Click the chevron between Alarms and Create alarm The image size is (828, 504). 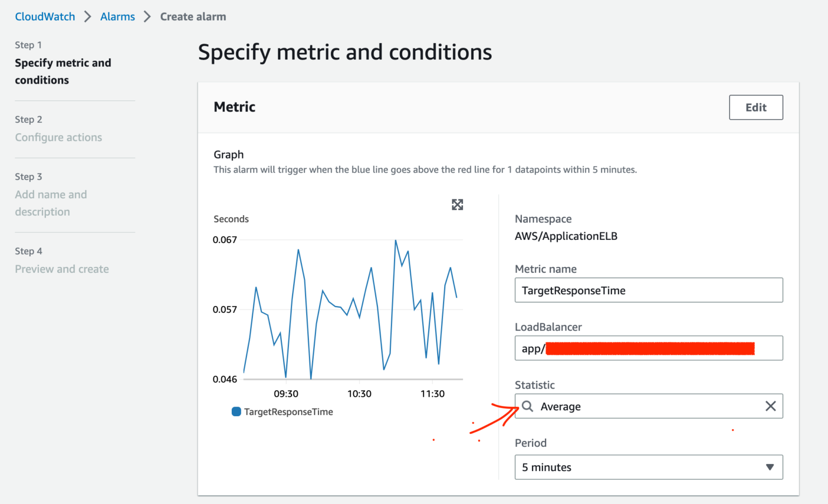point(146,16)
